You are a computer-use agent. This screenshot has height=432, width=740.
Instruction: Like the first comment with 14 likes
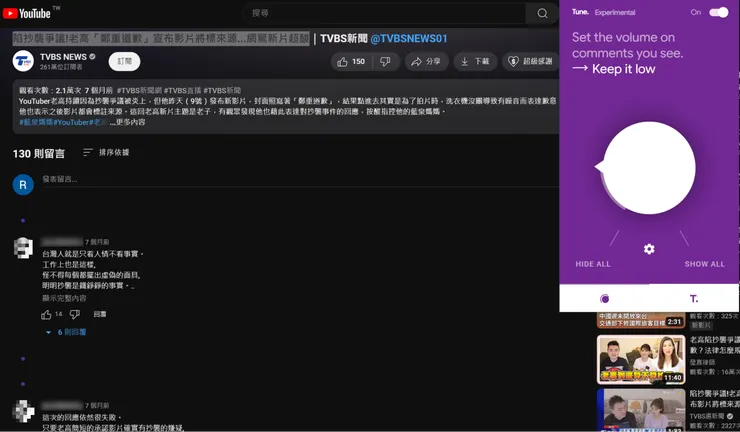[x=46, y=314]
